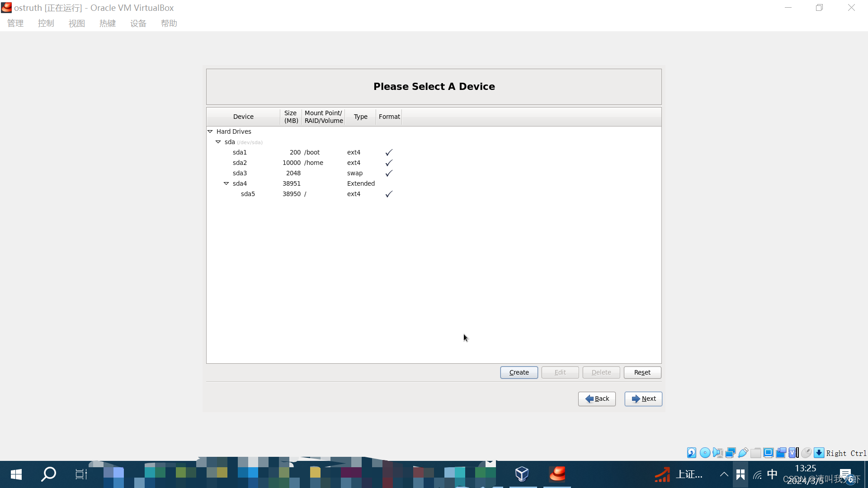Image resolution: width=868 pixels, height=488 pixels.
Task: Open VirtualBox 设备 menu
Action: point(138,23)
